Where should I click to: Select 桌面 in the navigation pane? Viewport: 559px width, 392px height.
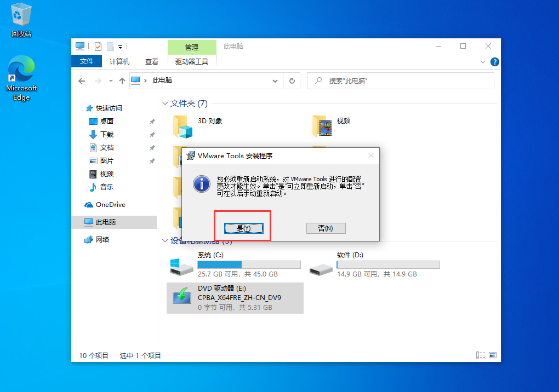click(107, 122)
